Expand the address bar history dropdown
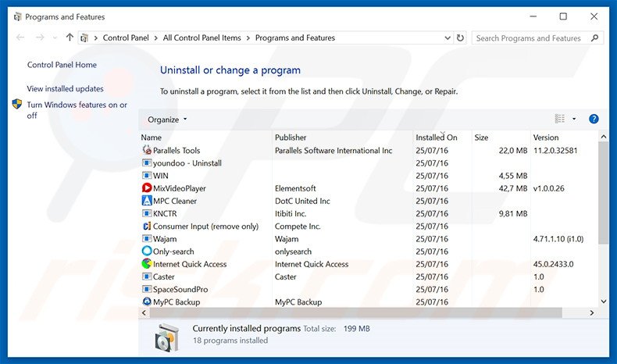617x364 pixels. tap(448, 37)
